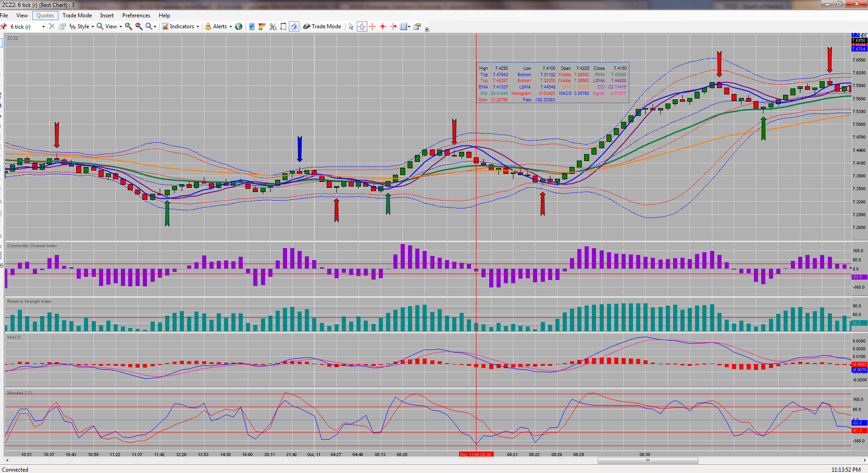This screenshot has width=868, height=473.
Task: Enable the red cross with offset dot cursor
Action: [x=393, y=26]
